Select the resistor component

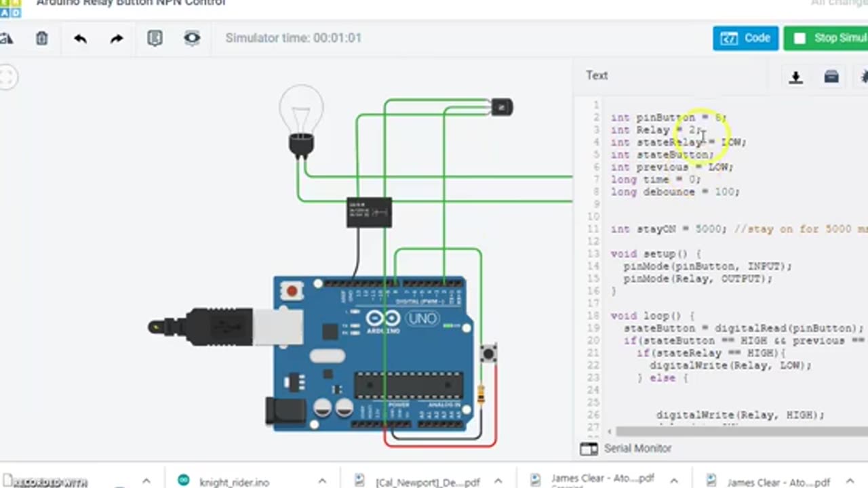(x=481, y=394)
